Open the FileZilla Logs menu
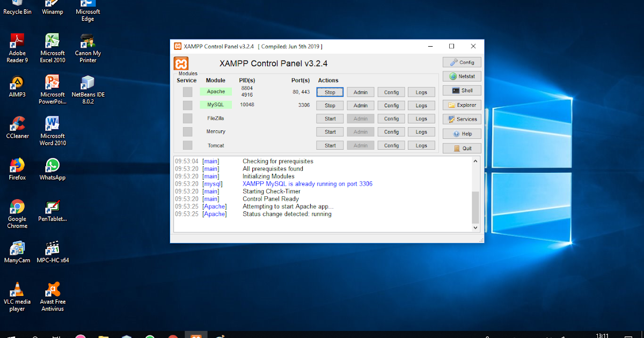This screenshot has height=338, width=644. pyautogui.click(x=421, y=119)
